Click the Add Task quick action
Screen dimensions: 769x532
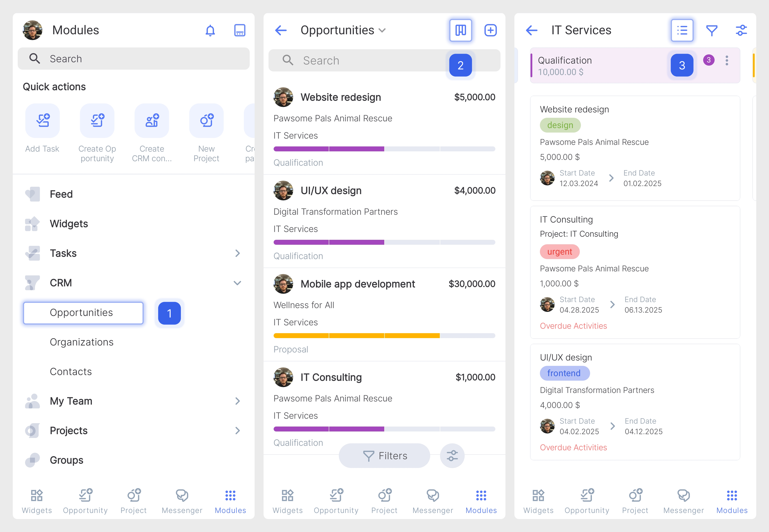pyautogui.click(x=42, y=121)
